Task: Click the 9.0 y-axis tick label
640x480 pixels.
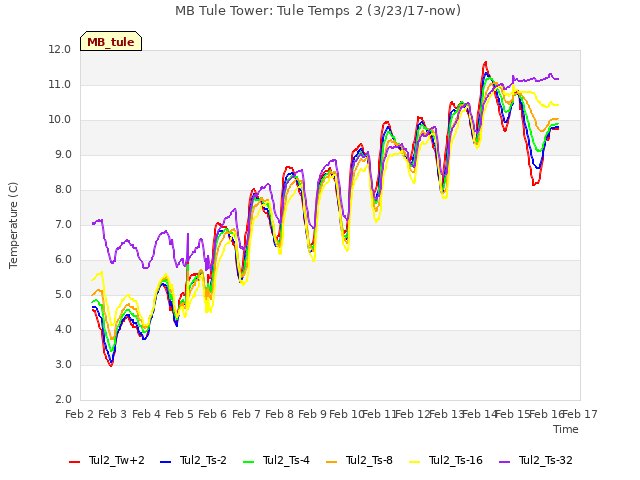Action: (62, 155)
